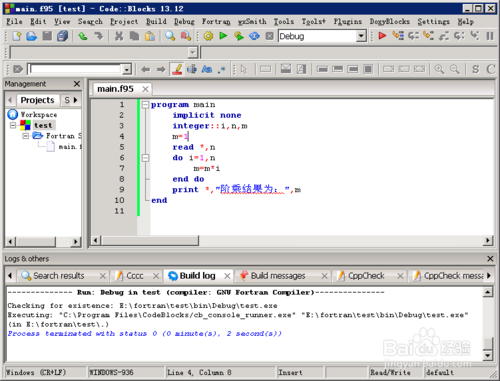Redo the last undone edit

[x=98, y=36]
